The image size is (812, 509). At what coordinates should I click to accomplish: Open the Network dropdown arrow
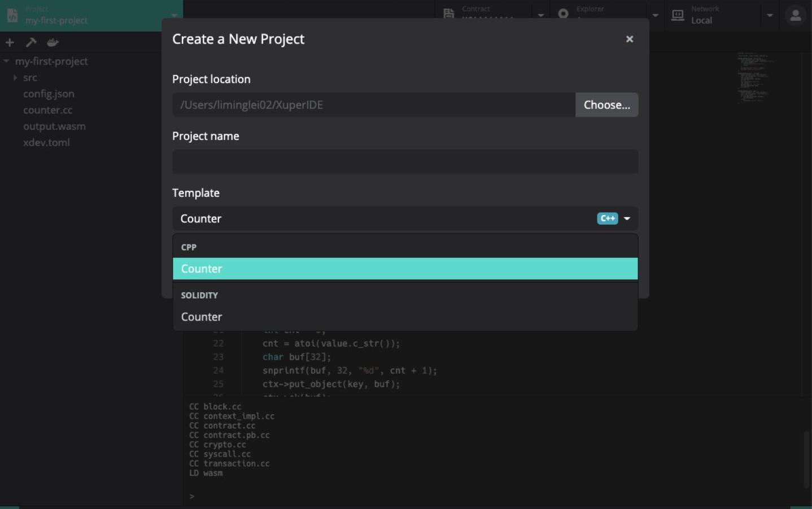coord(769,15)
